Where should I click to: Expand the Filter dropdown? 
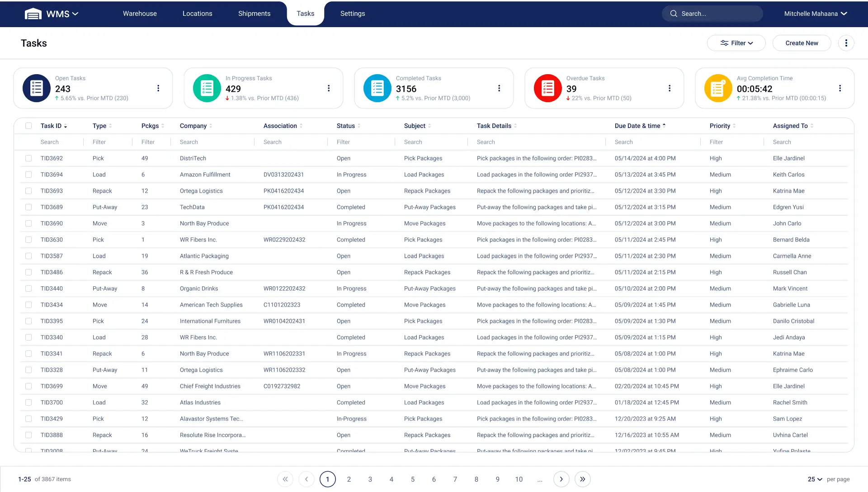click(736, 43)
